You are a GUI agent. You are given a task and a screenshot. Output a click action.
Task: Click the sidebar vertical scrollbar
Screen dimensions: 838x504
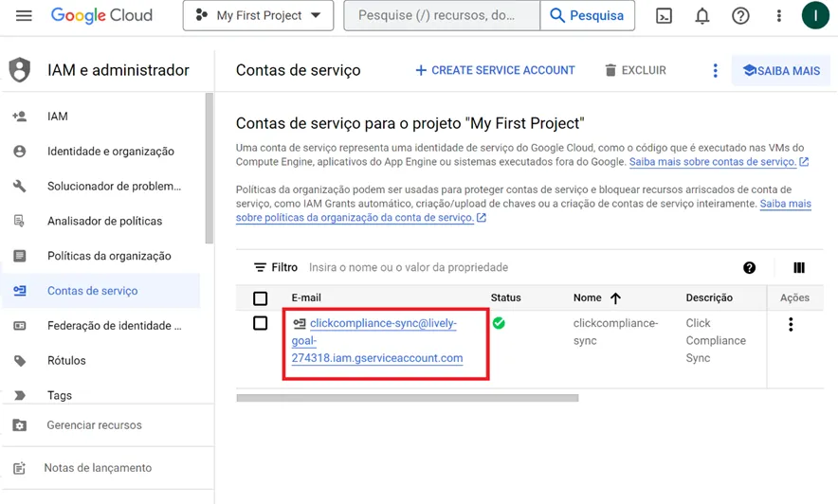209,169
